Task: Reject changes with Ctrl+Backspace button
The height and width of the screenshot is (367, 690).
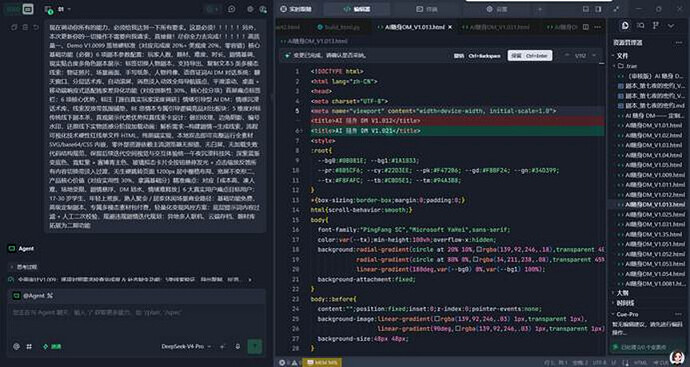Action: pos(477,56)
